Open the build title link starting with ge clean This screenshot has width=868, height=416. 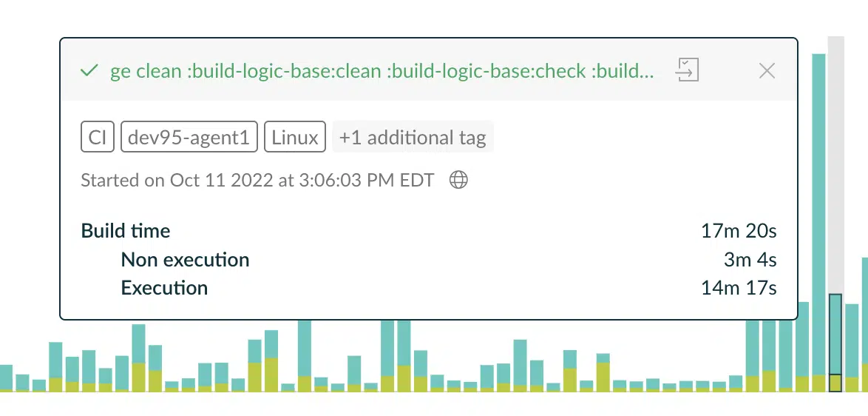coord(382,71)
